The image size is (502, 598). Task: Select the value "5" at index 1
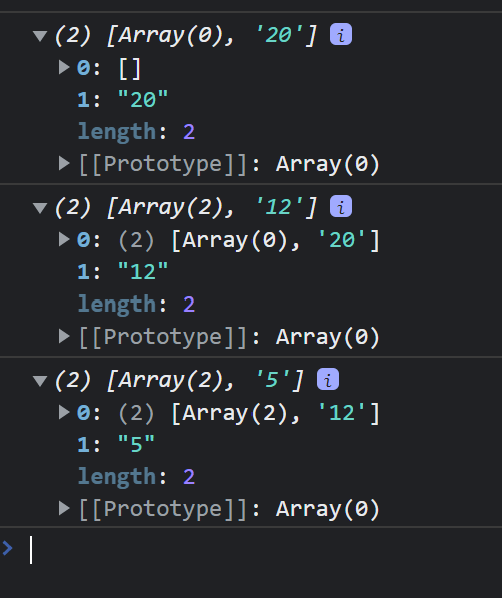tap(136, 444)
